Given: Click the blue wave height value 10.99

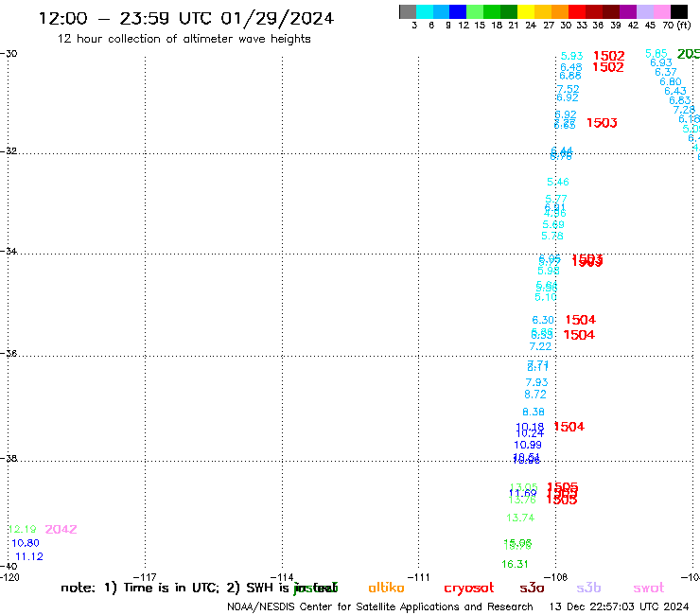Looking at the screenshot, I should (528, 446).
